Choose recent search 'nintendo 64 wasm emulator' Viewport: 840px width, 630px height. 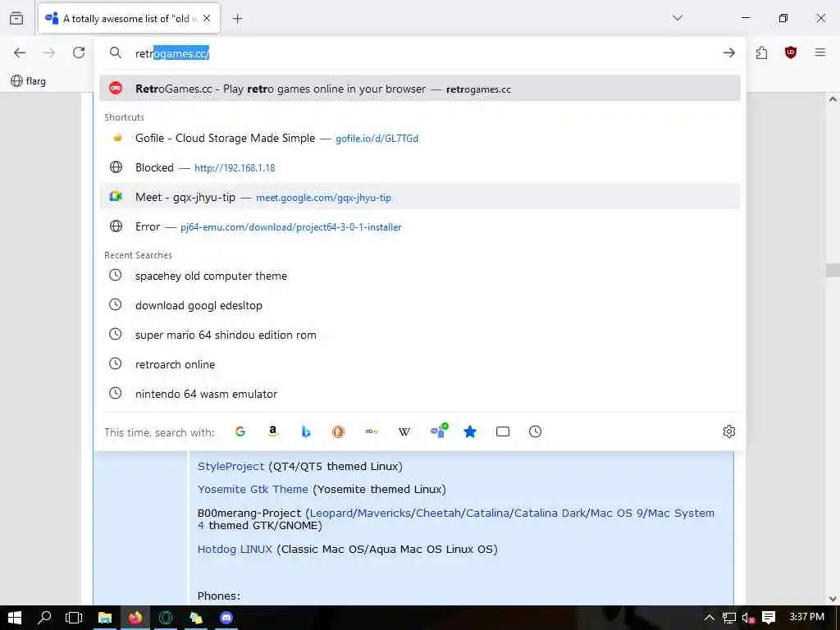pyautogui.click(x=419, y=394)
